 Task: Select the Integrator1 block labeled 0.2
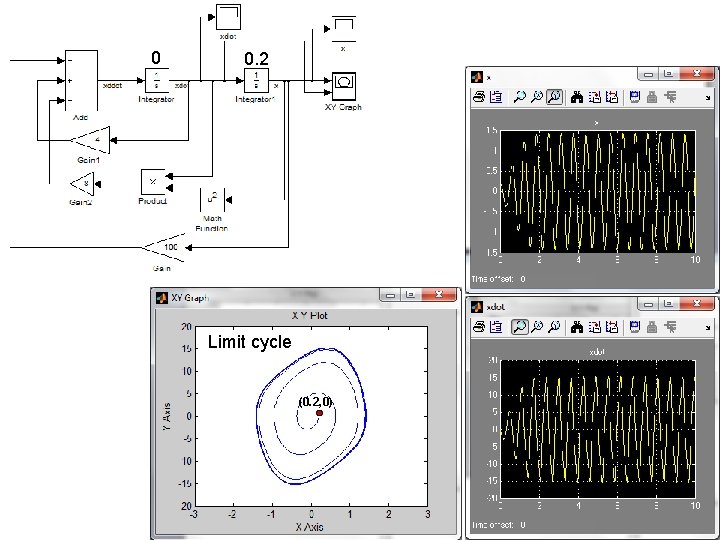(256, 81)
